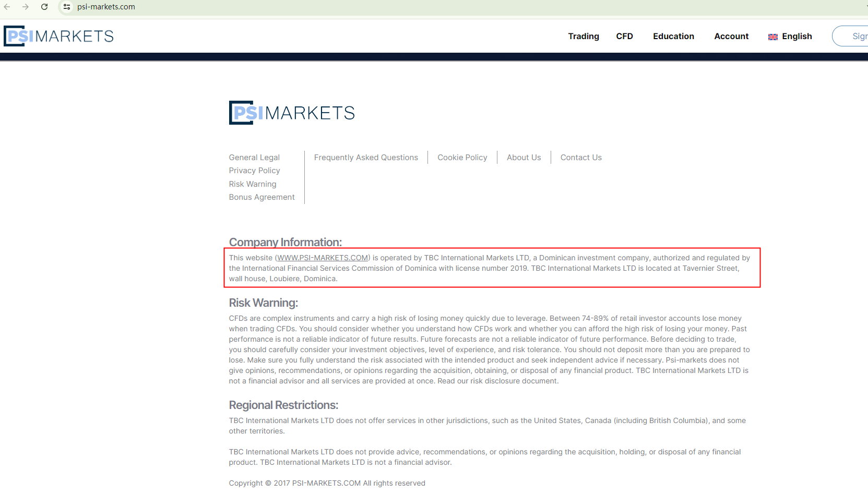The image size is (868, 494).
Task: Open the Bonus Agreement link
Action: [261, 197]
